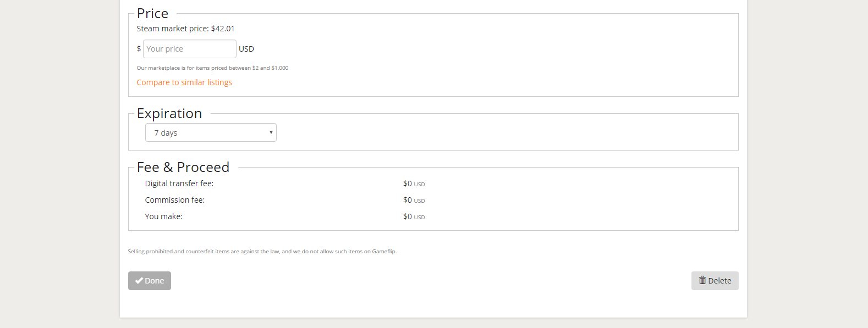The height and width of the screenshot is (328, 868).
Task: Click the You make label
Action: (x=164, y=216)
